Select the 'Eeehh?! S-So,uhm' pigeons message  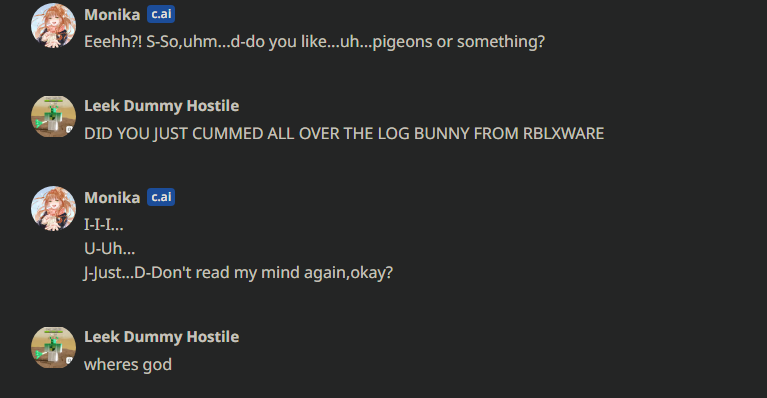coord(315,42)
